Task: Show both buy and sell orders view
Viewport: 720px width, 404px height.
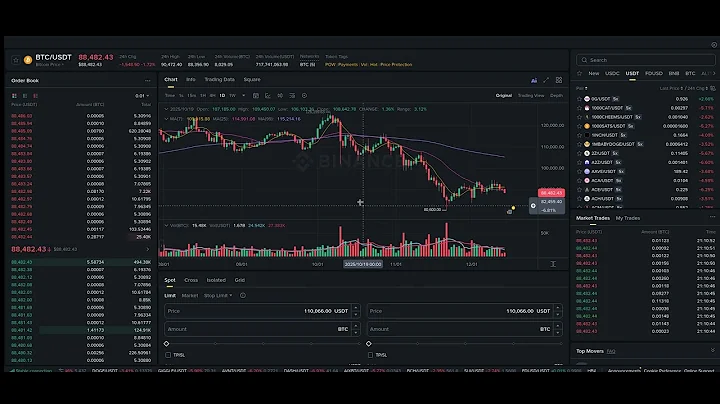Action: coord(14,96)
